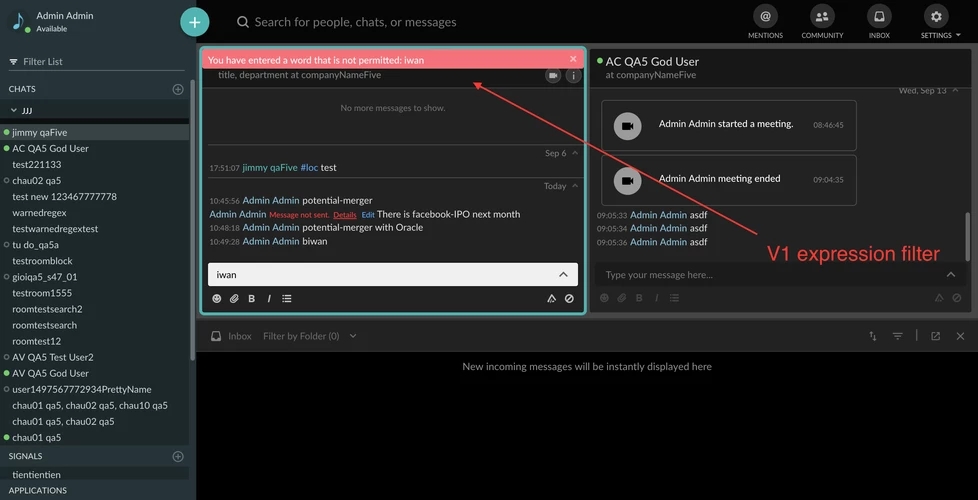Toggle bold formatting in message toolbar
The width and height of the screenshot is (978, 500).
point(251,298)
